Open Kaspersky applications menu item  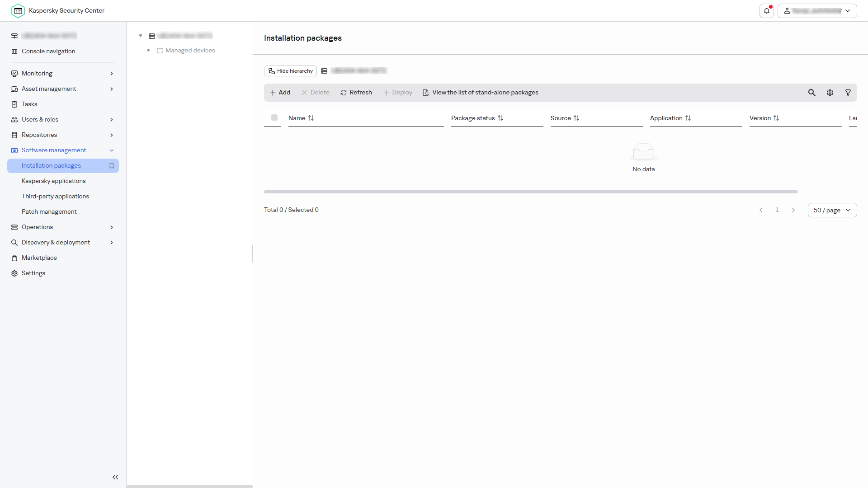click(x=53, y=181)
